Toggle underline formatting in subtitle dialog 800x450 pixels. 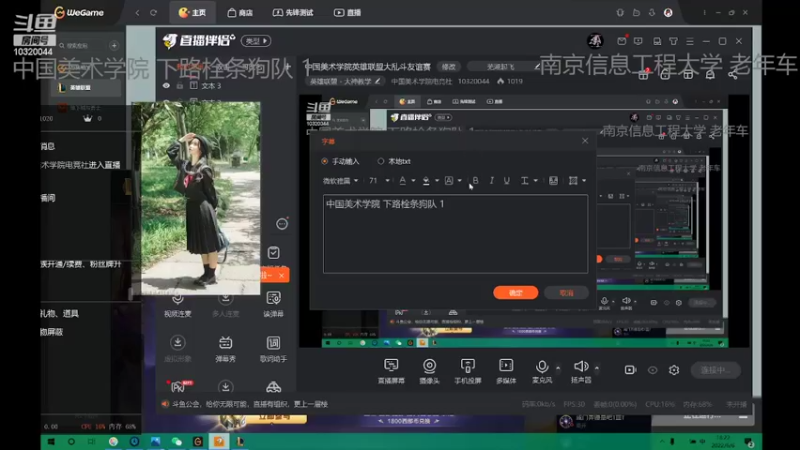507,181
